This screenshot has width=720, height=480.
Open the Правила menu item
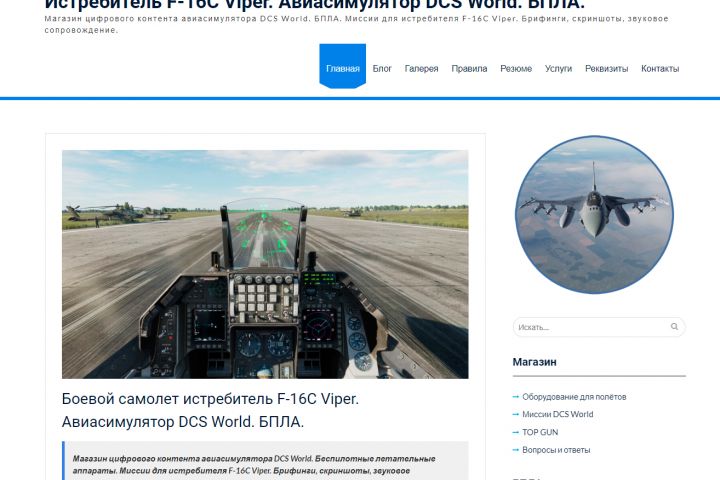(469, 68)
